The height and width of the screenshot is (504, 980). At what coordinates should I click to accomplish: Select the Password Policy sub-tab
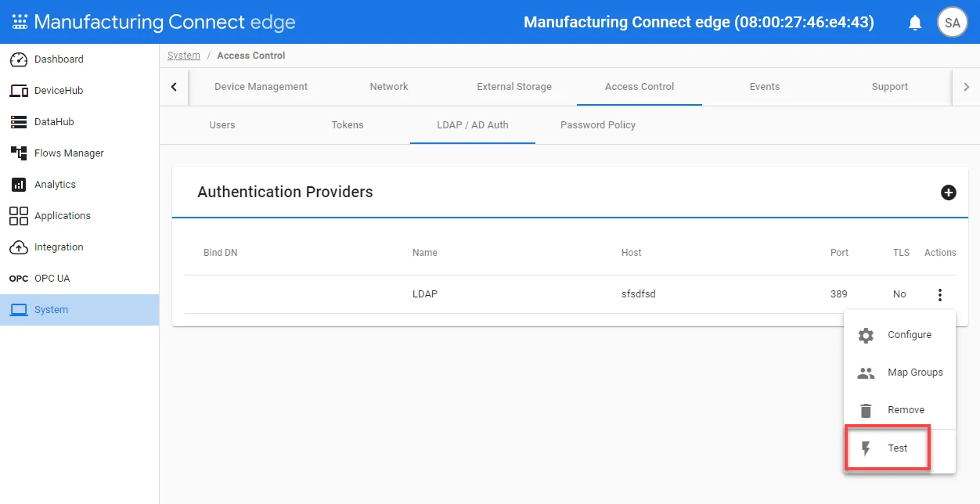click(x=598, y=125)
